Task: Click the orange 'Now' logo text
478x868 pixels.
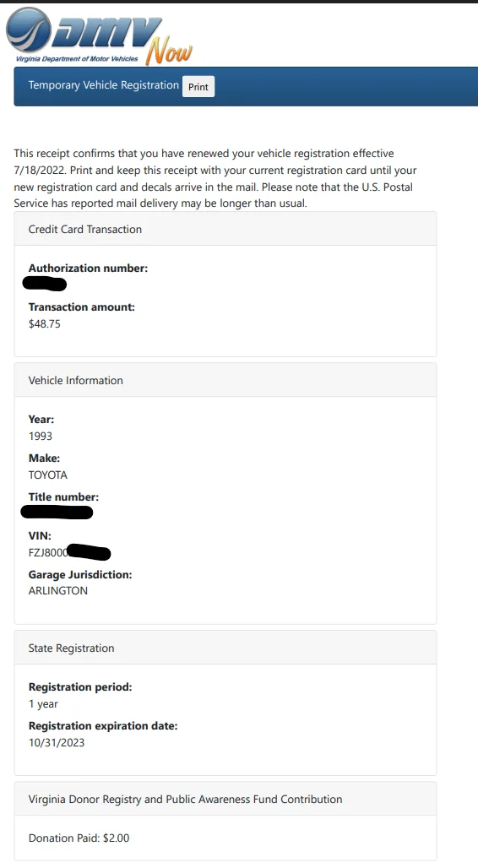Action: (x=169, y=52)
